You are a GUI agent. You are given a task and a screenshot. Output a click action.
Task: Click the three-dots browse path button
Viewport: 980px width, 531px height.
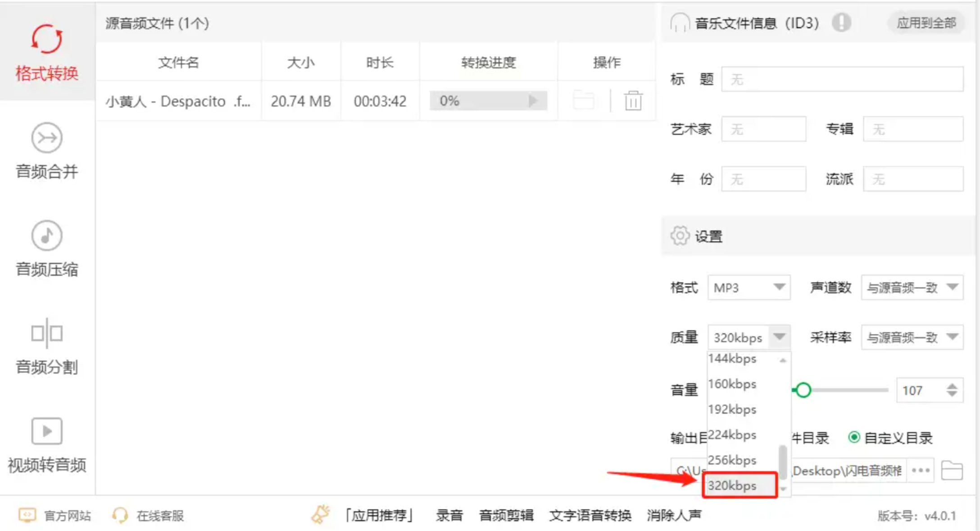pos(921,471)
